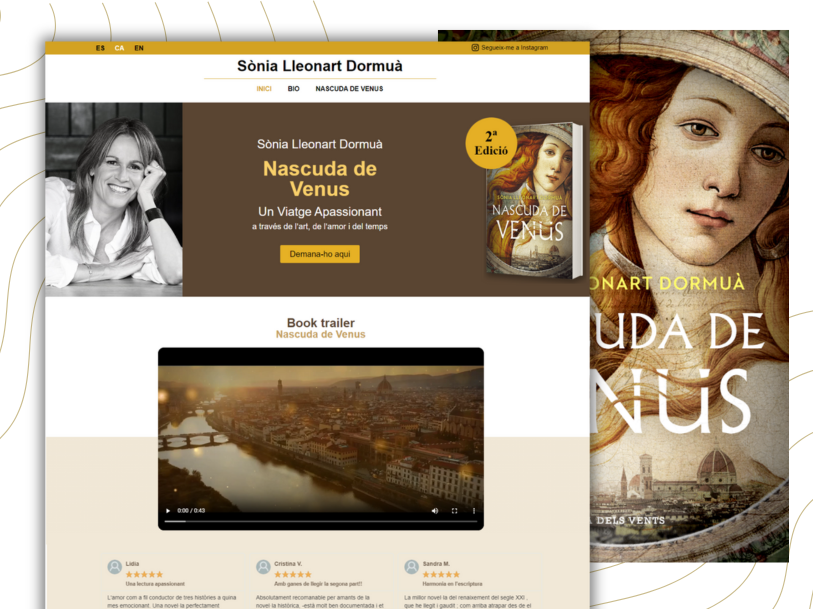The image size is (813, 609).
Task: Switch site language to ES
Action: coord(99,47)
